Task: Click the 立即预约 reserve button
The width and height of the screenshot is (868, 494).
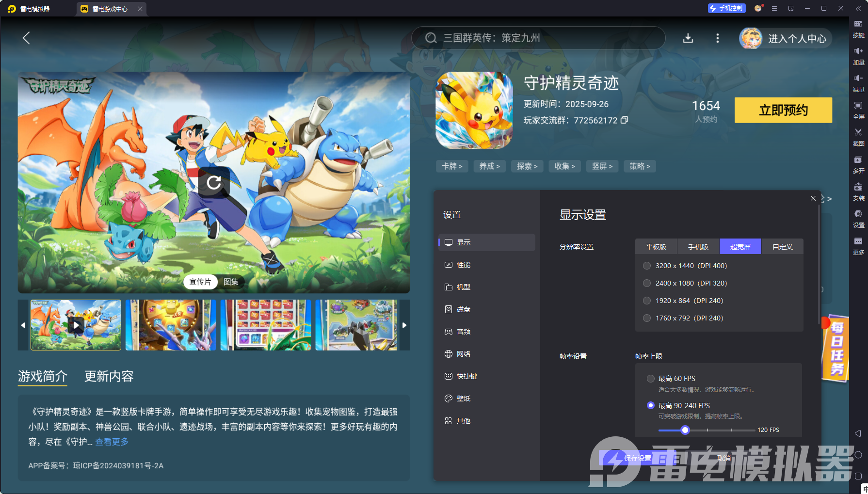Action: point(783,110)
